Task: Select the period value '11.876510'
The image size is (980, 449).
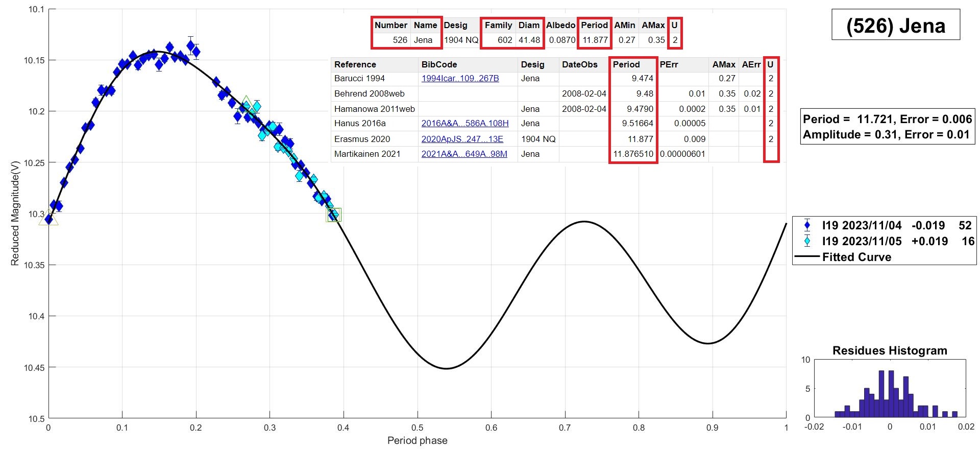Action: (633, 154)
